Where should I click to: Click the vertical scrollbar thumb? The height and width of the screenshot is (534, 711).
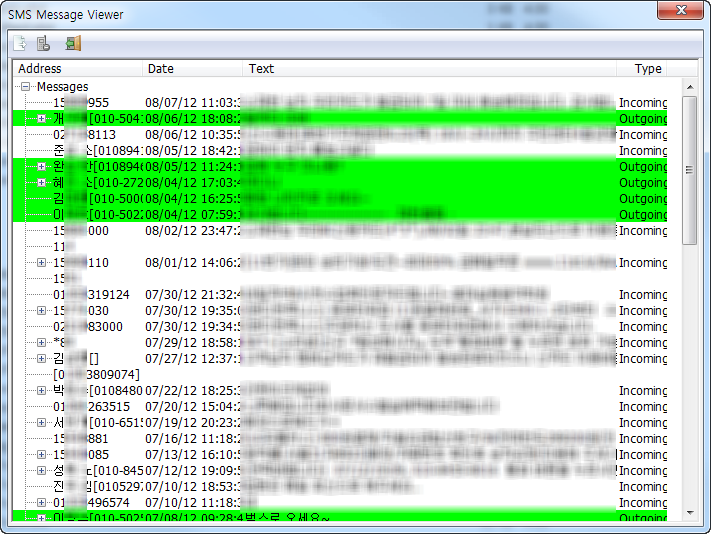pyautogui.click(x=690, y=170)
